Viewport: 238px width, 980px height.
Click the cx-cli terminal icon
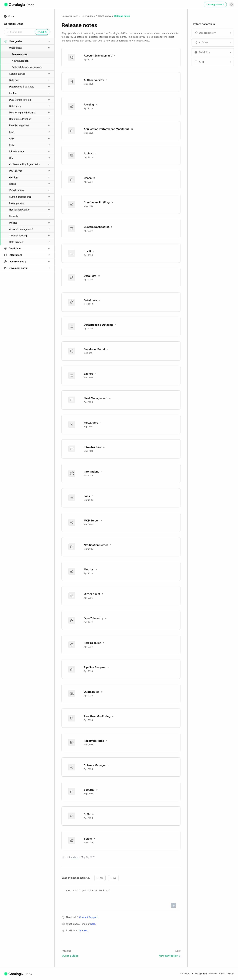point(71,253)
